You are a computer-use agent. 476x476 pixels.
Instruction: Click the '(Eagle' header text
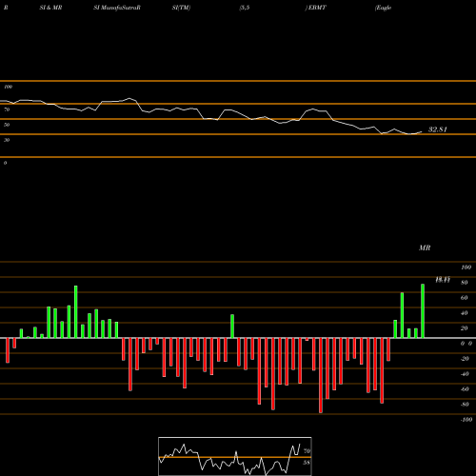(x=383, y=8)
